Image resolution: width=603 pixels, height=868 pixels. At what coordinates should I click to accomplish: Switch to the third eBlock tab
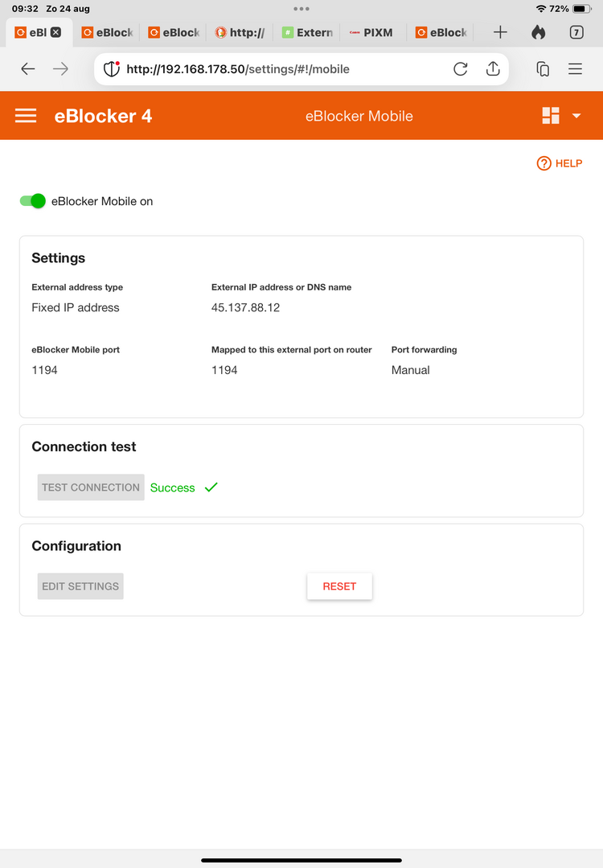[174, 33]
